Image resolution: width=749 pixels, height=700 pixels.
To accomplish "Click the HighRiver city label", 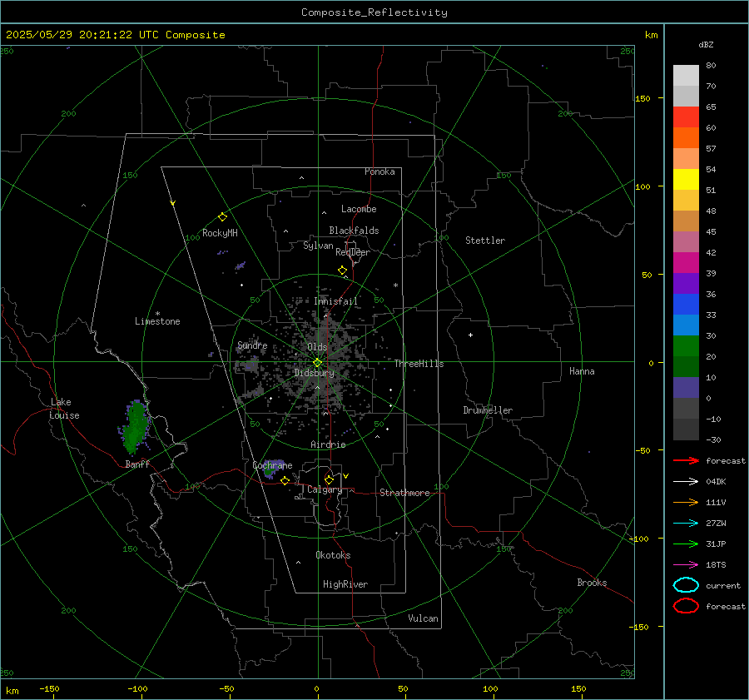I will [x=345, y=584].
